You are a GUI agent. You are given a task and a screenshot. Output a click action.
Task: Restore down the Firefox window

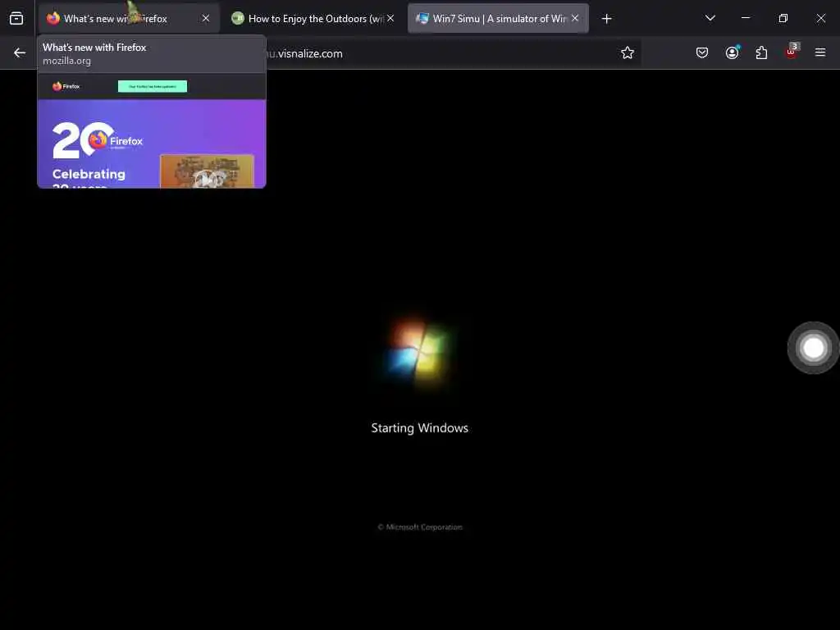pyautogui.click(x=783, y=18)
